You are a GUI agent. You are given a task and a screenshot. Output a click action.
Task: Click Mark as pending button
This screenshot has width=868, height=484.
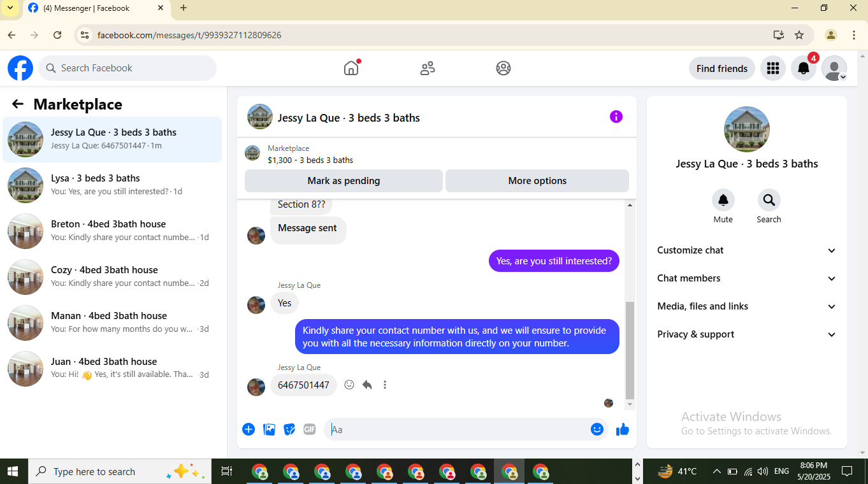(344, 181)
